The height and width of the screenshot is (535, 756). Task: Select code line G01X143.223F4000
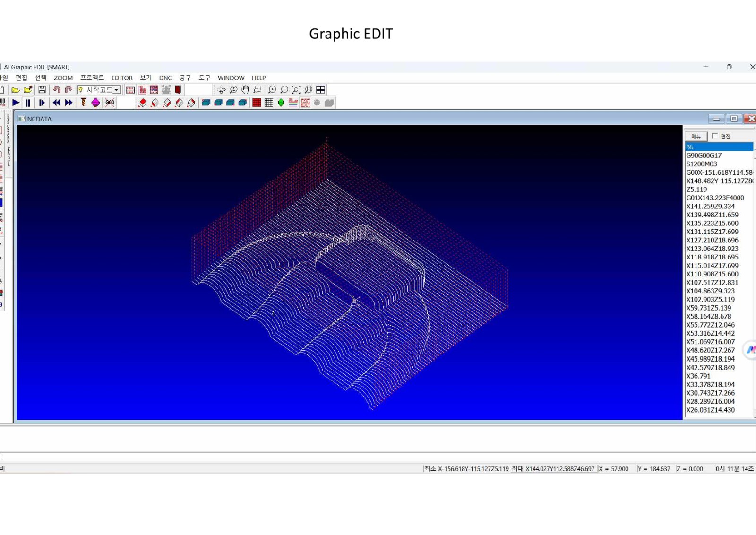[719, 198]
